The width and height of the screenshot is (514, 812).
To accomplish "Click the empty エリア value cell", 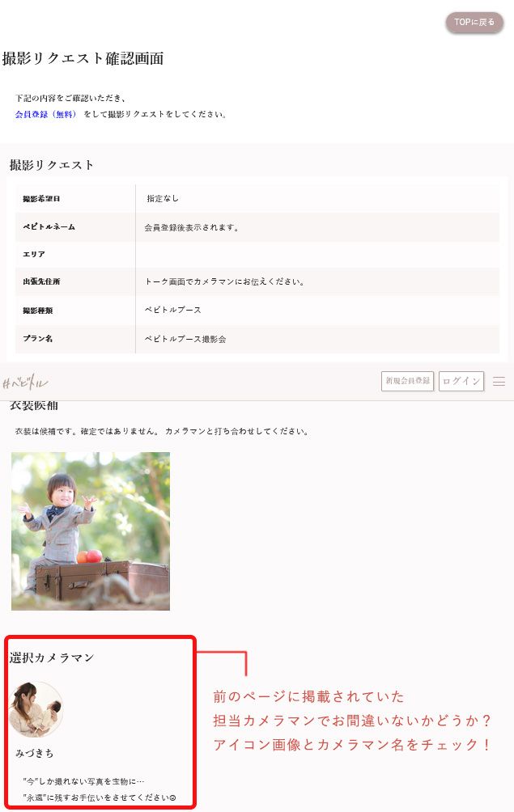I will pyautogui.click(x=317, y=254).
